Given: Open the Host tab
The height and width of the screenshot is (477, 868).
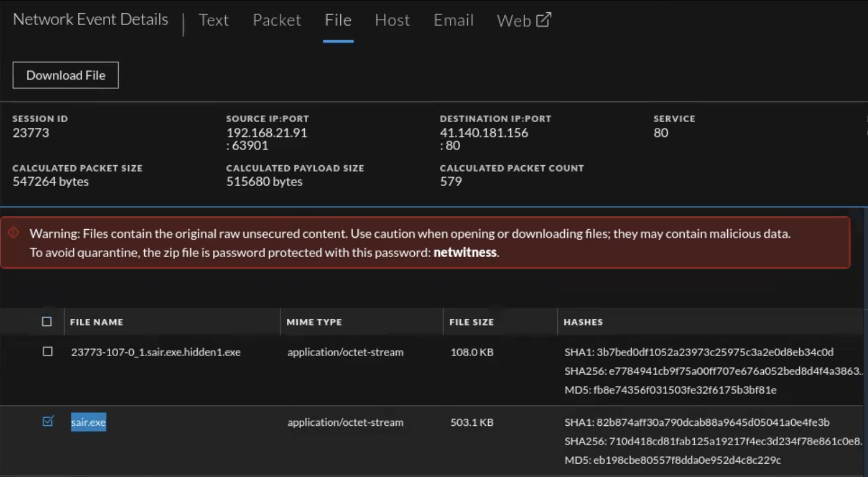Looking at the screenshot, I should coord(392,20).
